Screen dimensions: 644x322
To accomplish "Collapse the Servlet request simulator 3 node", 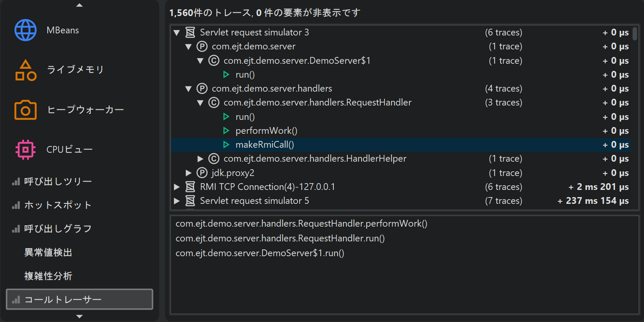I will point(177,32).
